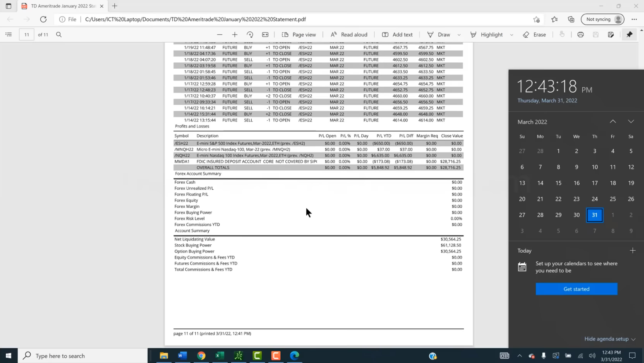This screenshot has height=363, width=644.
Task: Click the Forex Buying Power label
Action: pyautogui.click(x=193, y=212)
